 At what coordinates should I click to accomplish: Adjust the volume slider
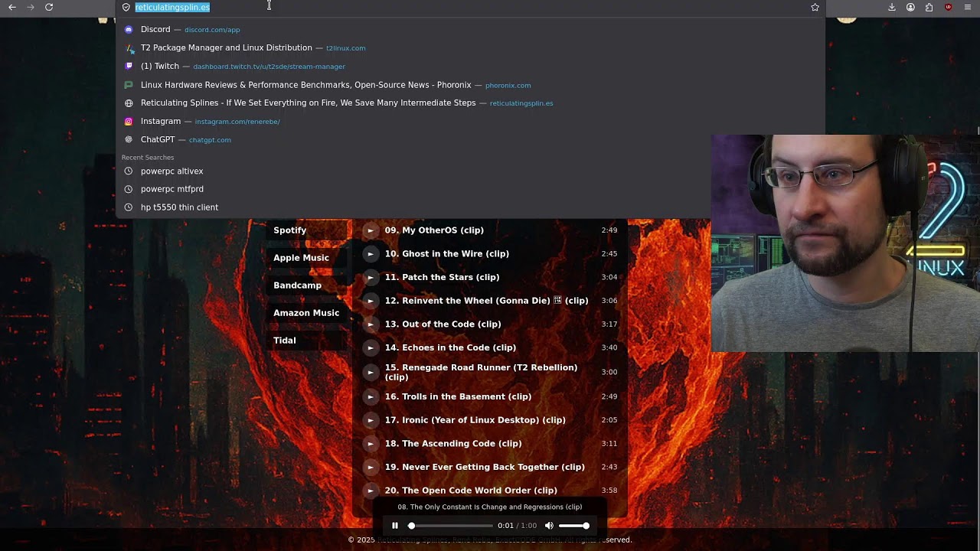click(574, 526)
